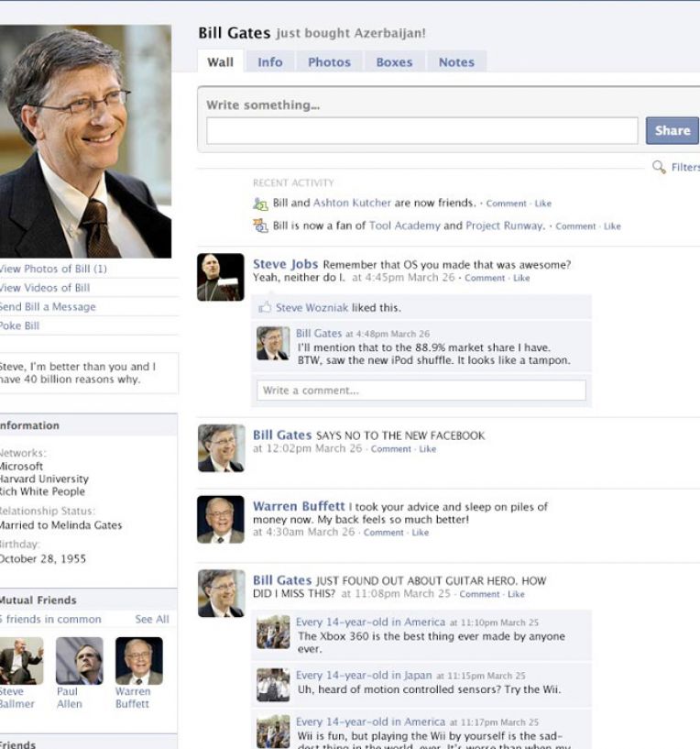Click the Filters magnifying glass icon
Viewport: 700px width, 749px height.
click(x=659, y=167)
